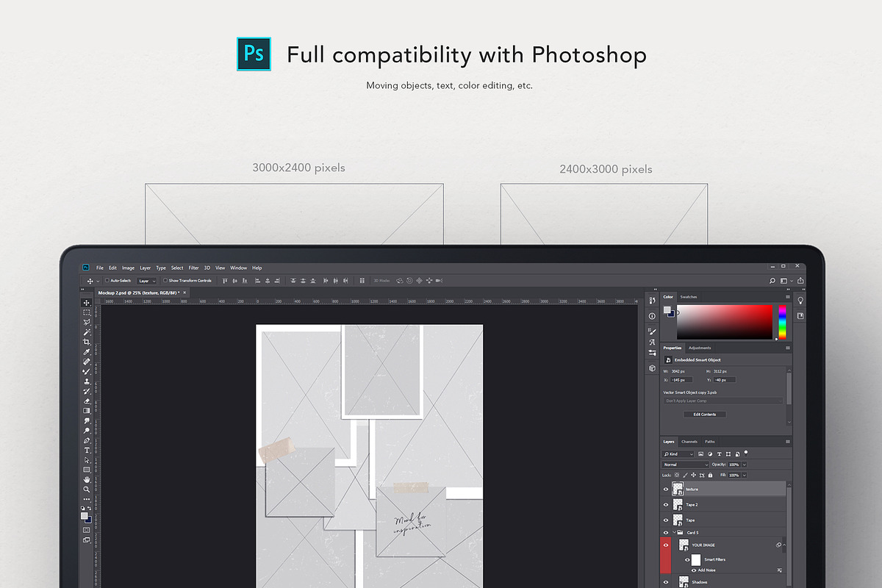Collapse the Card 5 group
This screenshot has height=588, width=882.
click(674, 532)
